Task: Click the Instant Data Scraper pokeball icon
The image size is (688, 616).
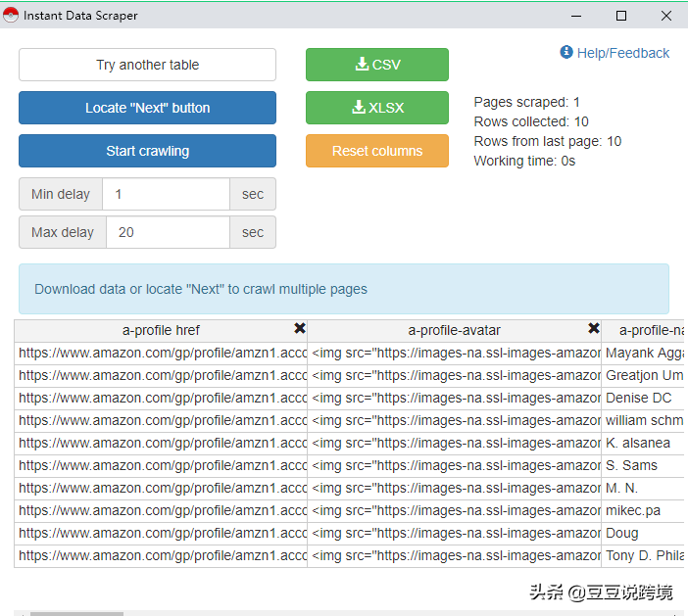Action: pyautogui.click(x=11, y=16)
